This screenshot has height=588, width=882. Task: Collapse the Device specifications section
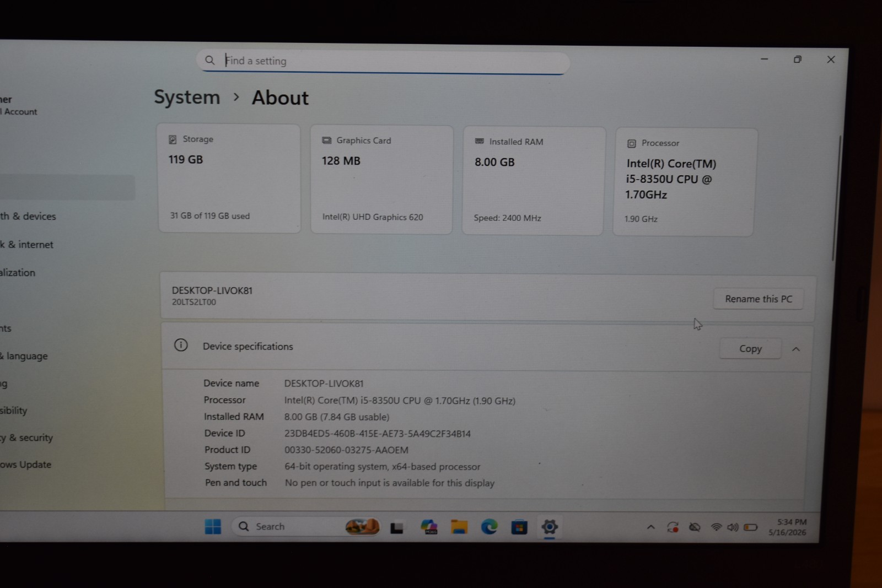pyautogui.click(x=795, y=349)
